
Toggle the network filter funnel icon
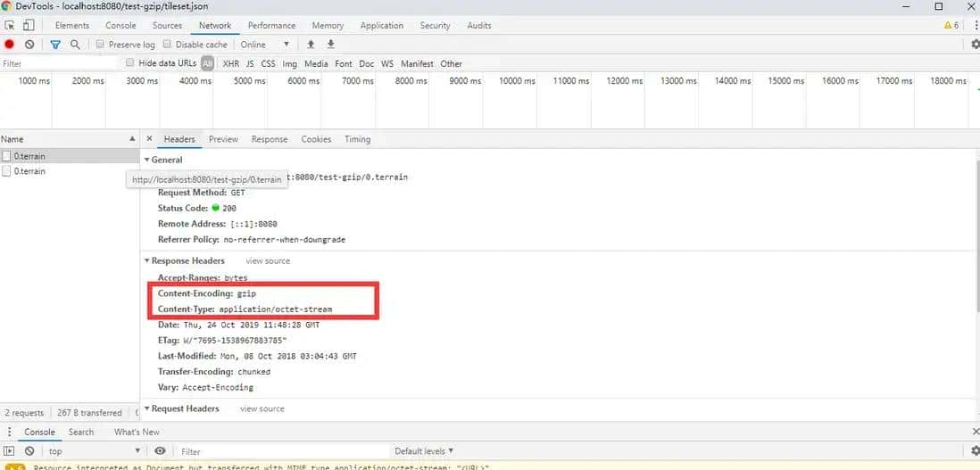pos(55,45)
